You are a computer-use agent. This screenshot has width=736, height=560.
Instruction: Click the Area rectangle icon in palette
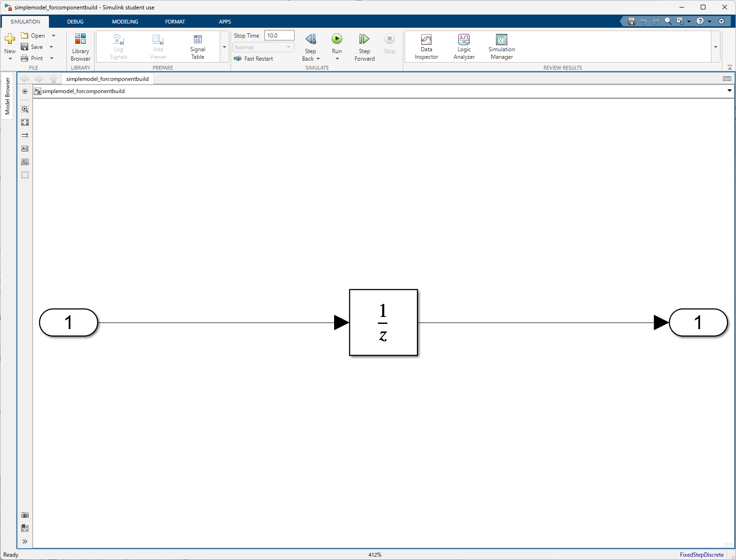[x=25, y=175]
